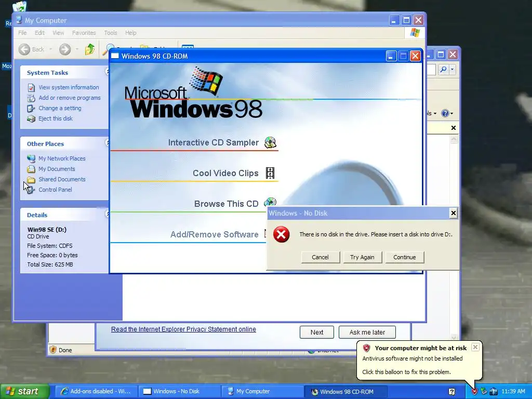Click the Up folder toolbar icon

[90, 49]
